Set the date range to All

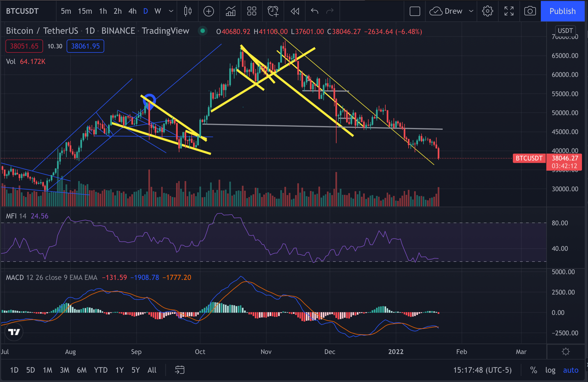pyautogui.click(x=152, y=370)
